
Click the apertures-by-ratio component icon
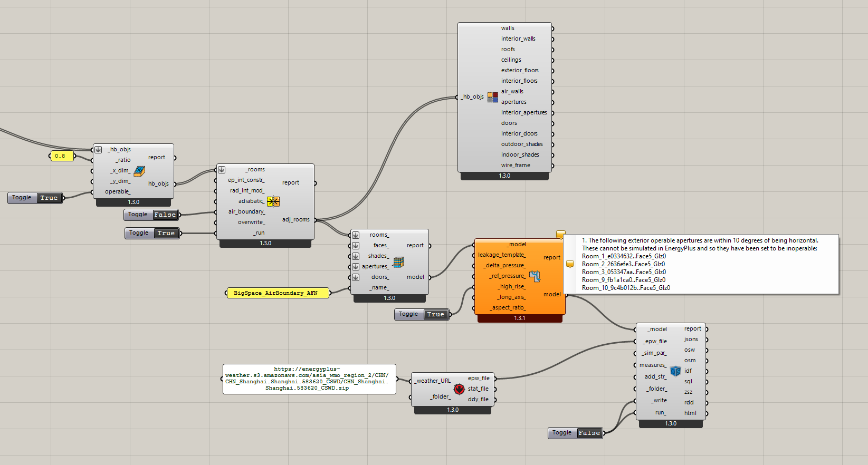139,171
